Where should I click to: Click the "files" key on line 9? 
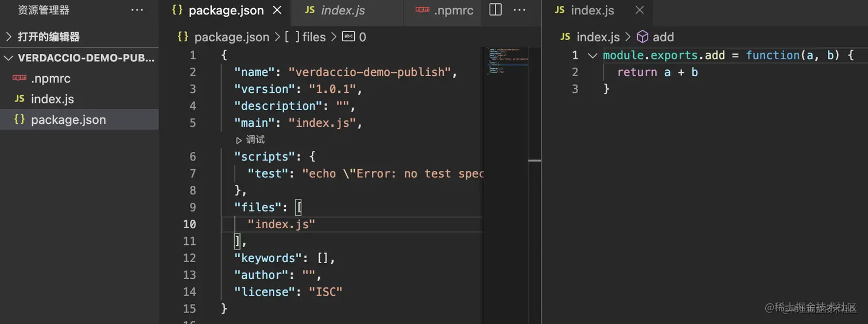tap(258, 207)
